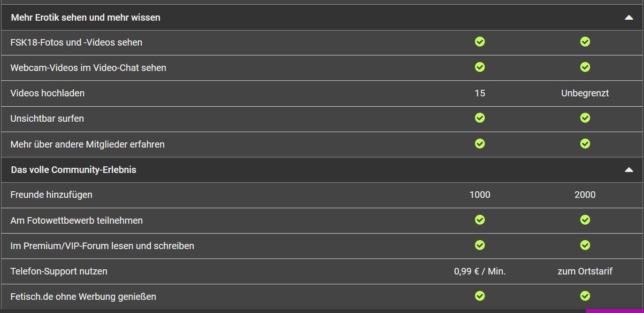The height and width of the screenshot is (313, 644).
Task: Click right checkmark in FSK18-Fotos row
Action: tap(585, 42)
